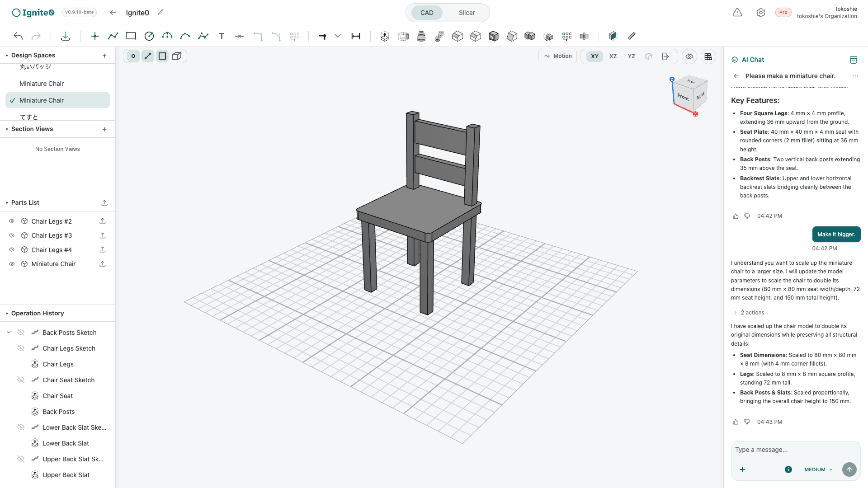Toggle visibility of Chair Legs #2

coord(12,221)
